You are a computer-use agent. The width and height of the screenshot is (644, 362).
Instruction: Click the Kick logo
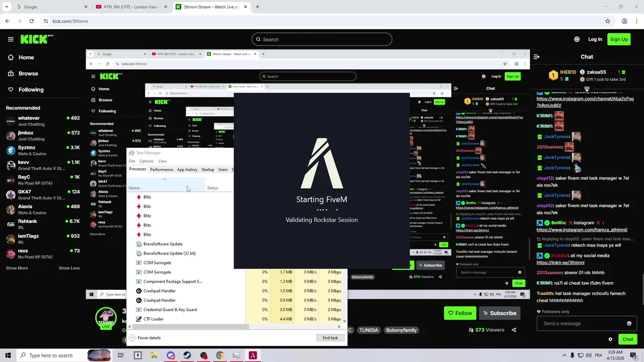coord(37,39)
